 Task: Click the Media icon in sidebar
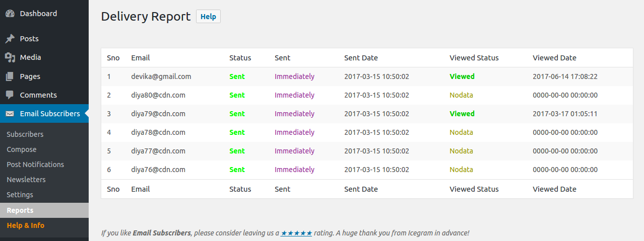click(10, 57)
